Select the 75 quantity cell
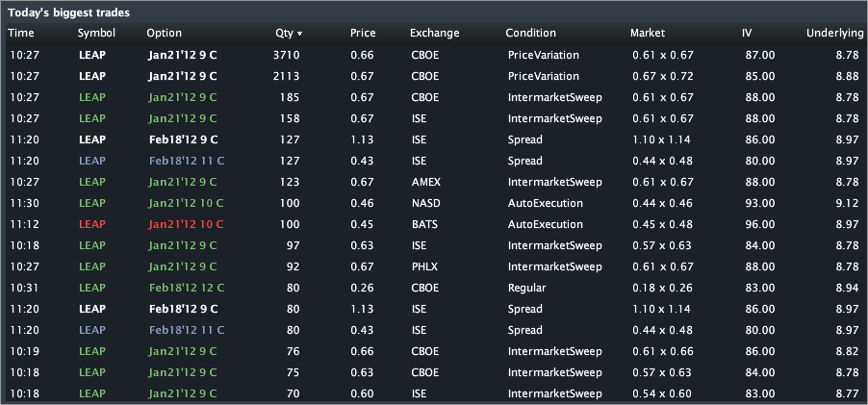 click(x=293, y=372)
